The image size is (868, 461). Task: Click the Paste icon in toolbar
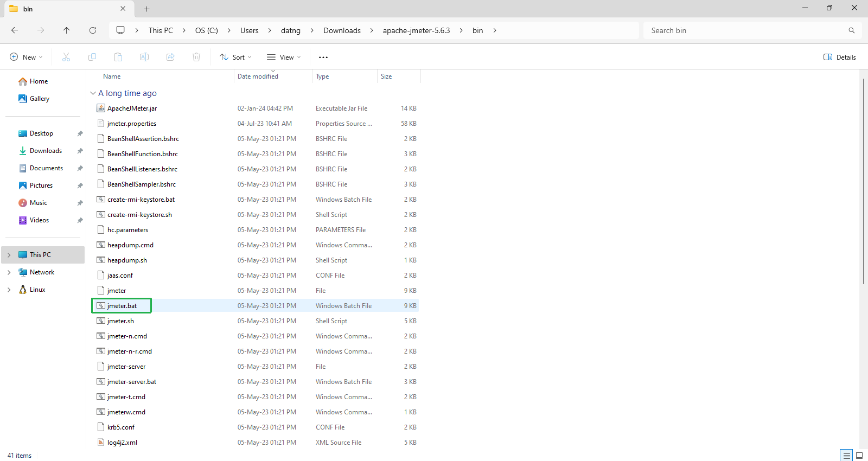tap(118, 57)
